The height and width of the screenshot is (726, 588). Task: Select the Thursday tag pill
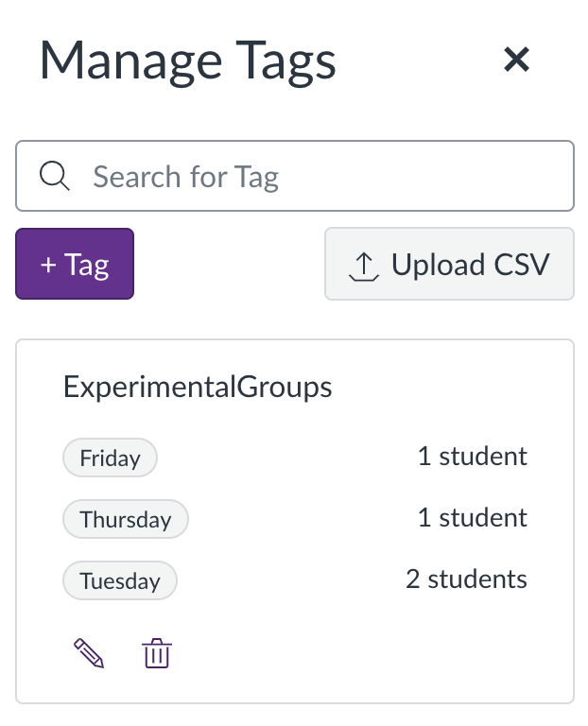click(126, 519)
